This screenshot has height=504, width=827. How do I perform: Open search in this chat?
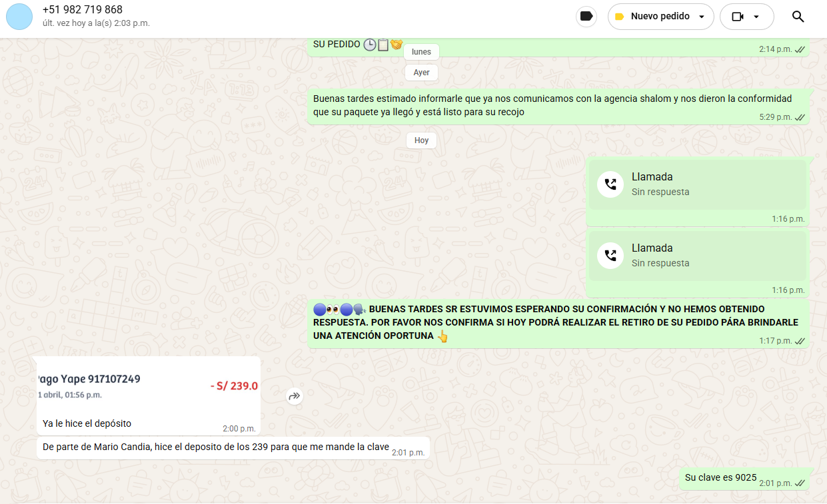pyautogui.click(x=798, y=17)
